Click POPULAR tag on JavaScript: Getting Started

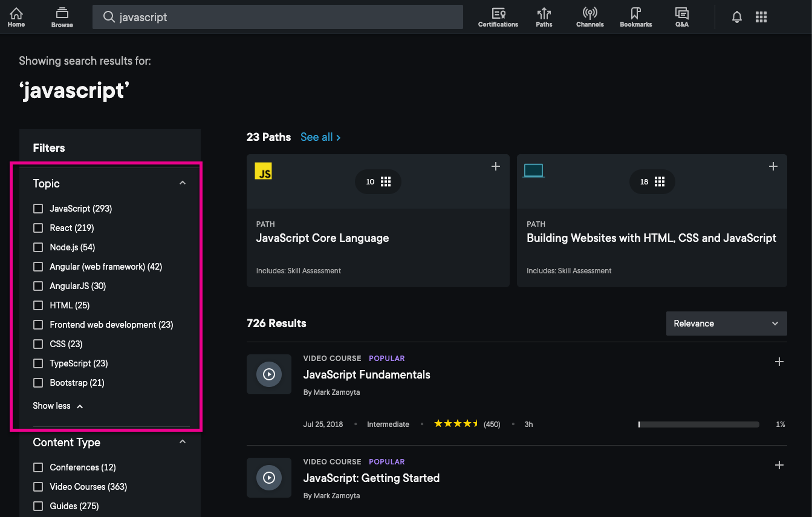coord(387,462)
